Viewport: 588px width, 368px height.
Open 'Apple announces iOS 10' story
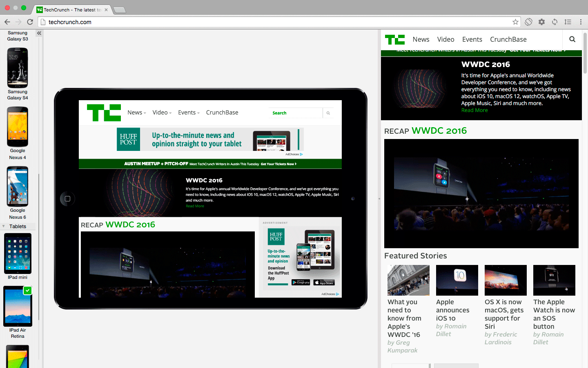pos(452,310)
